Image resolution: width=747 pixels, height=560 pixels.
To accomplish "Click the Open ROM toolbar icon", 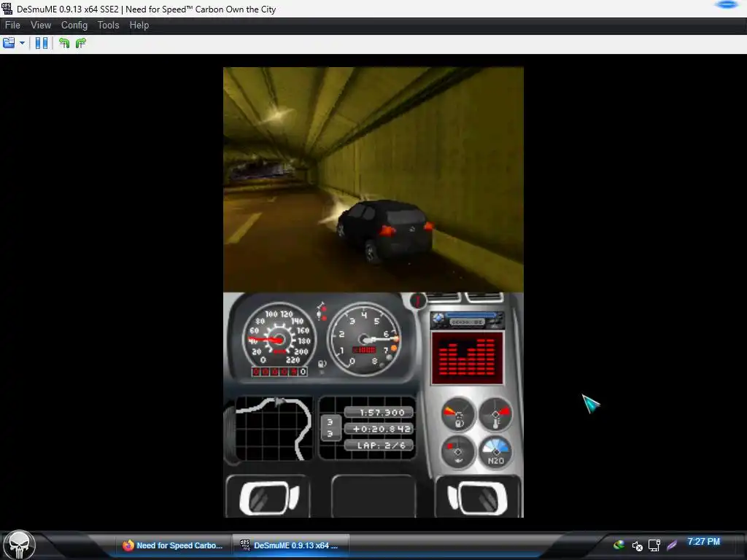I will pyautogui.click(x=9, y=43).
